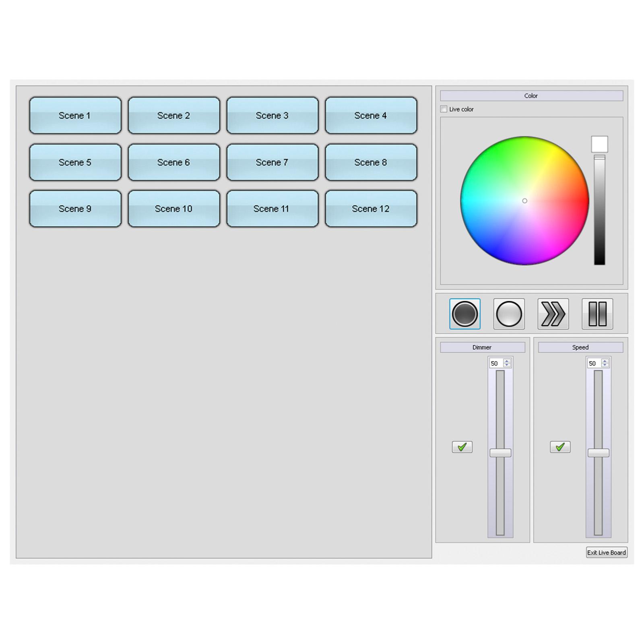This screenshot has height=644, width=644.
Task: Activate Scene 7
Action: coord(272,162)
